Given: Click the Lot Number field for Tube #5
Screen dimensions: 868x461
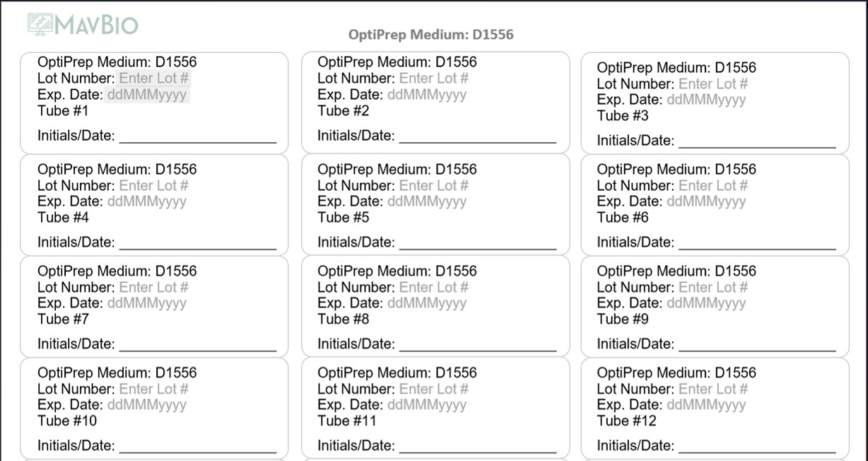Looking at the screenshot, I should coord(433,186).
